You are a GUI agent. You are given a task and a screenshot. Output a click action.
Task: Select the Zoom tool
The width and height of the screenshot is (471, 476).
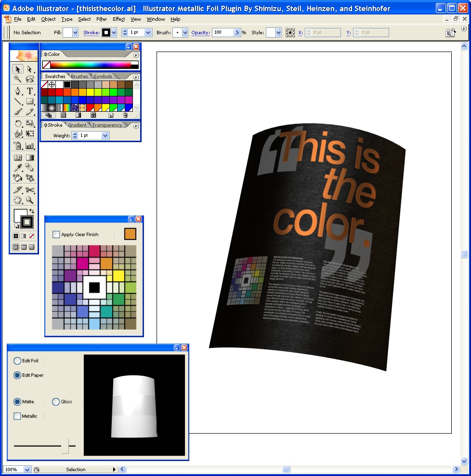(30, 200)
